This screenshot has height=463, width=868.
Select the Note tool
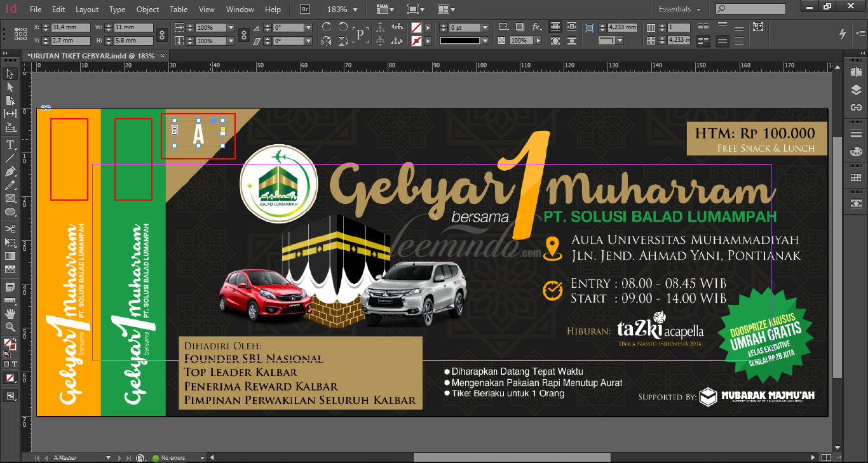point(10,286)
